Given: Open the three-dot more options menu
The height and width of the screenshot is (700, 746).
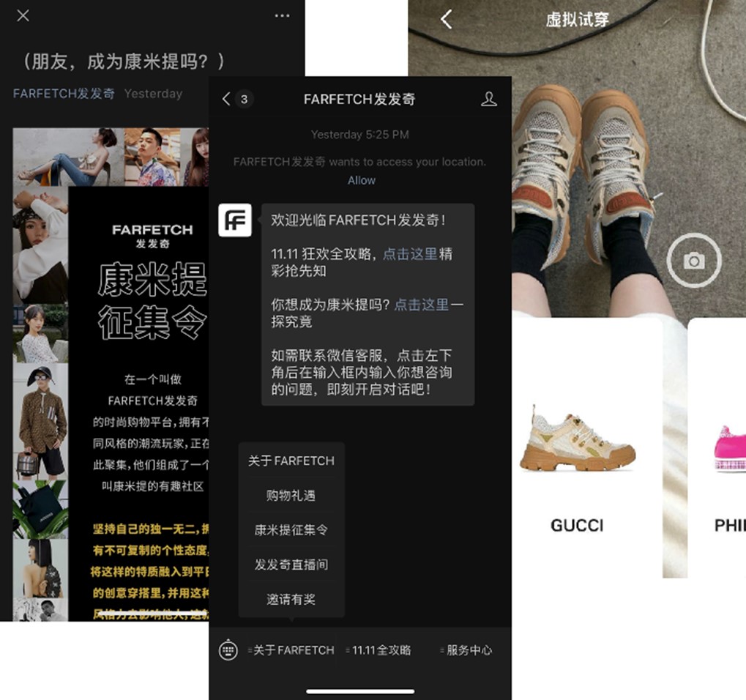Looking at the screenshot, I should [282, 15].
